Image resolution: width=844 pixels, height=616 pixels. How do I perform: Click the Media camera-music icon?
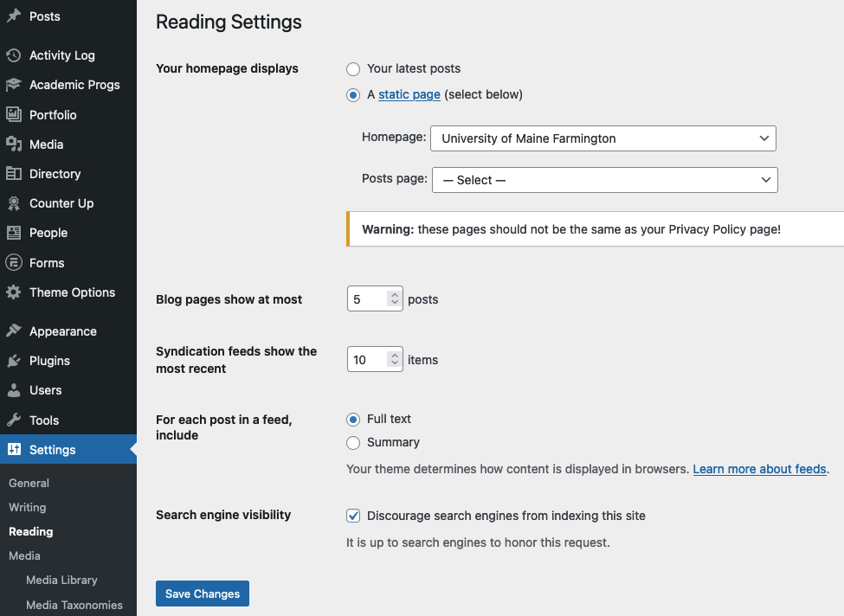[x=14, y=144]
